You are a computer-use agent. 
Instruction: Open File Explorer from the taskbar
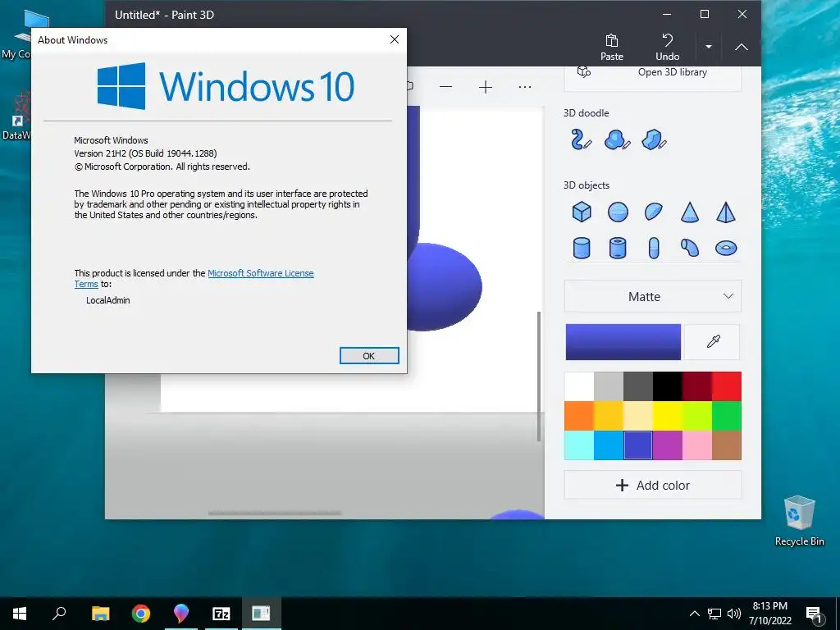(x=100, y=614)
